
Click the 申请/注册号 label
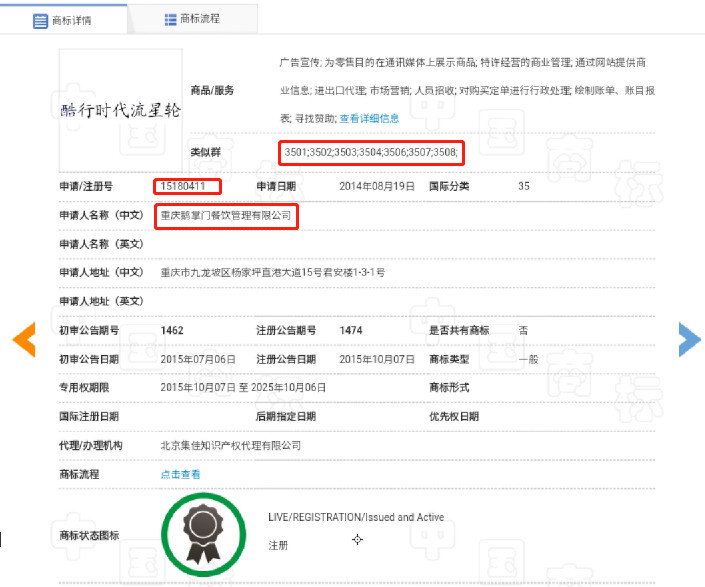coord(86,186)
